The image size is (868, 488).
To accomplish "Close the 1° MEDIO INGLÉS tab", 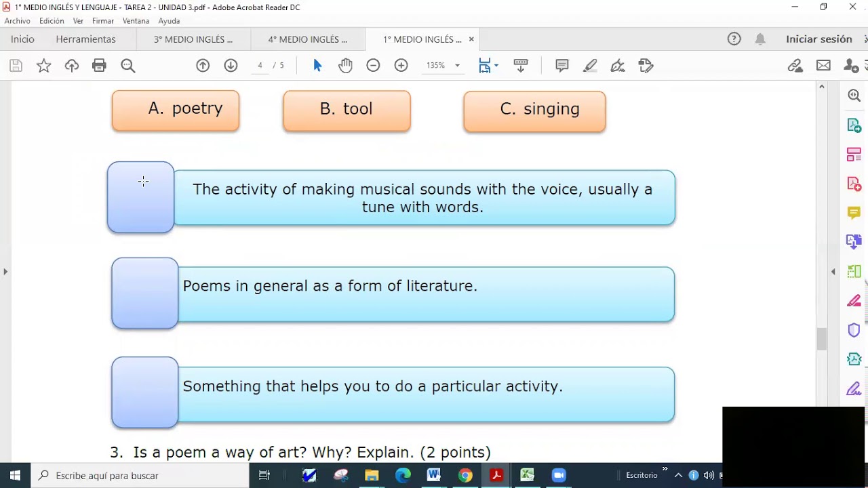I will 471,39.
